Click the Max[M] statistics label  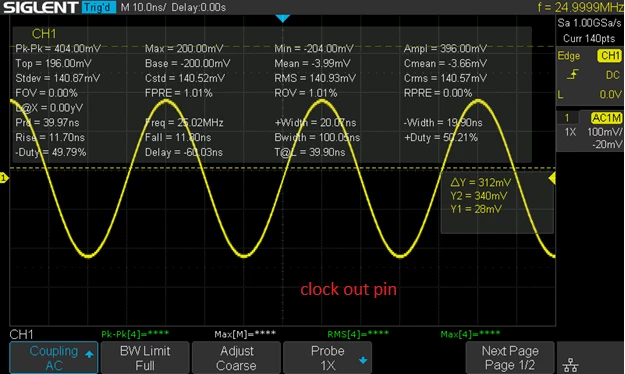[x=245, y=334]
